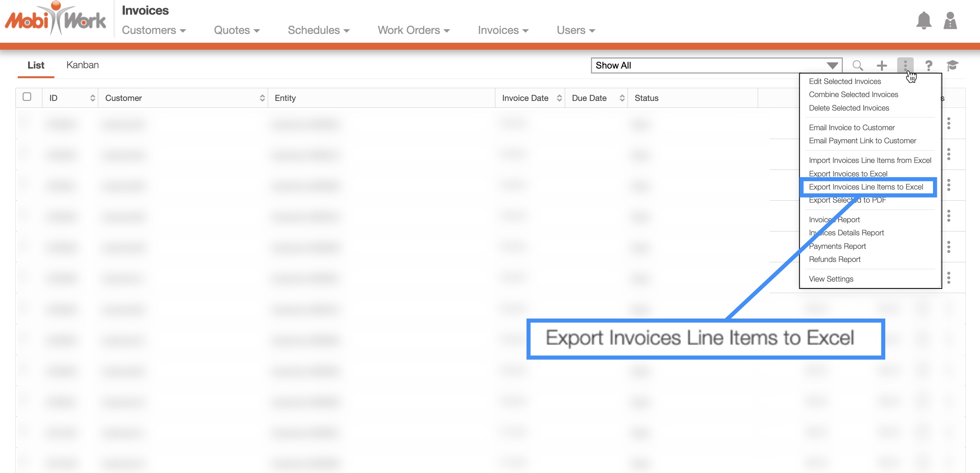Switch to the Kanban tab

(x=82, y=65)
